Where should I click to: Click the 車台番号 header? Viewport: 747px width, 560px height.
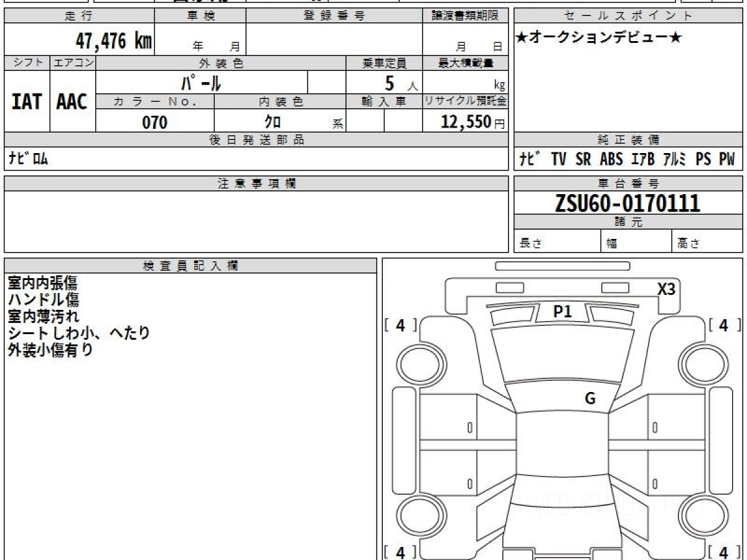[629, 184]
